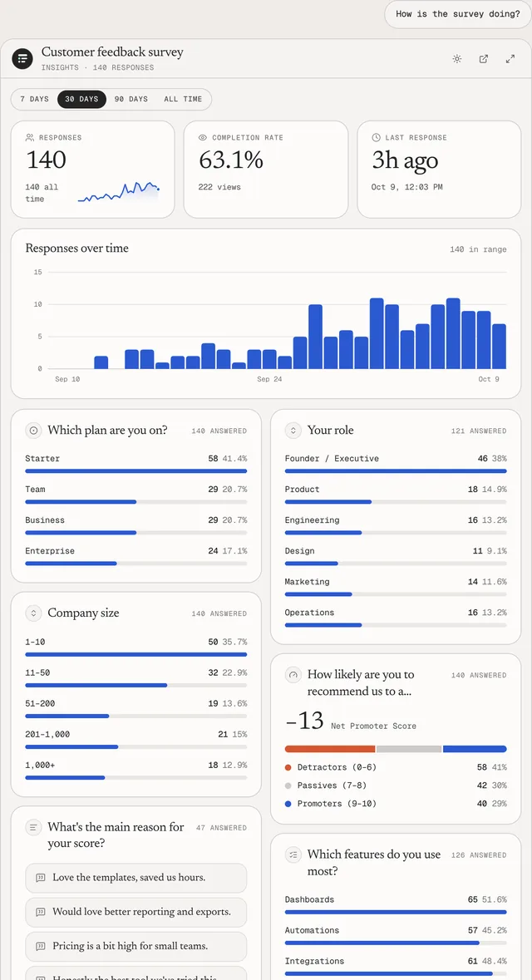Click 'Responses over time' chart heading
The width and height of the screenshot is (532, 980).
(77, 249)
